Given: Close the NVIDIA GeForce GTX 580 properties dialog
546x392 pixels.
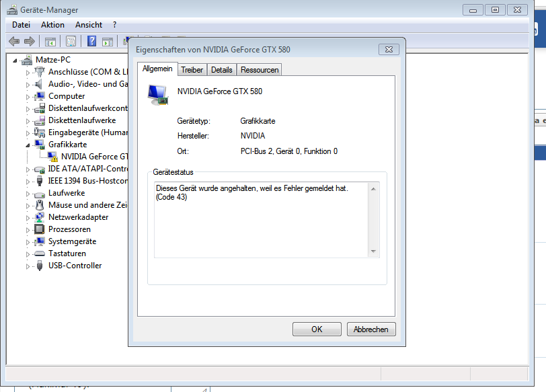Looking at the screenshot, I should (389, 50).
